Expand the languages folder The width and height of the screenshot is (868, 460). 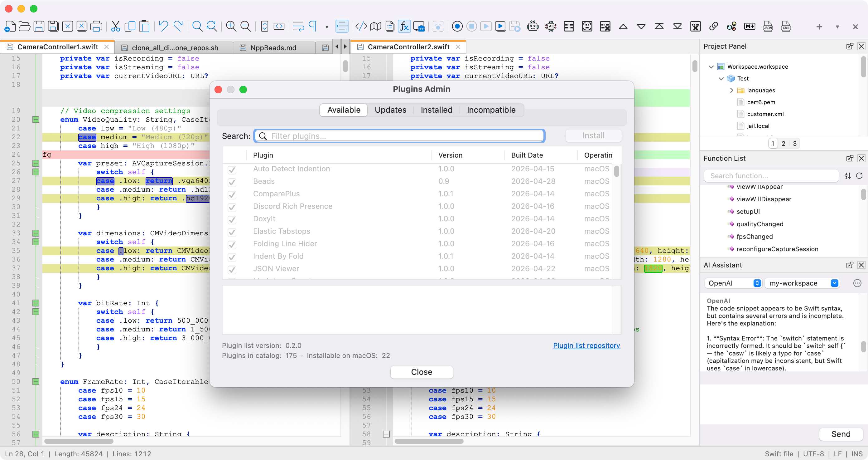click(731, 91)
